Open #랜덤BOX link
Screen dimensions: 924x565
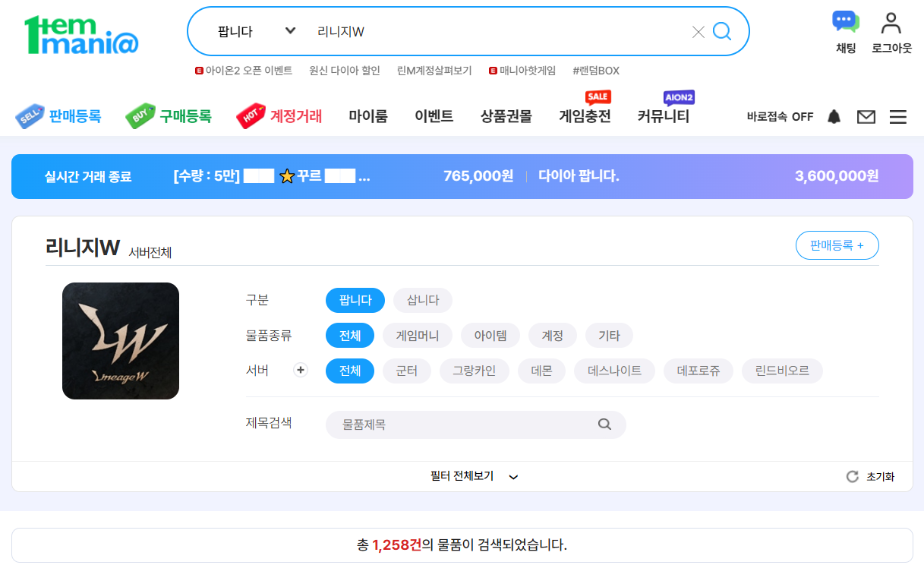596,71
